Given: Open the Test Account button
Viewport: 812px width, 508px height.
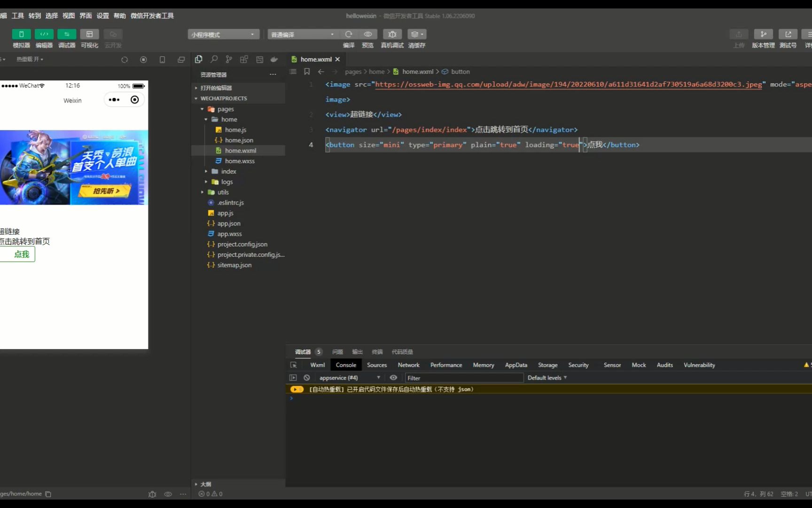Looking at the screenshot, I should [x=788, y=34].
